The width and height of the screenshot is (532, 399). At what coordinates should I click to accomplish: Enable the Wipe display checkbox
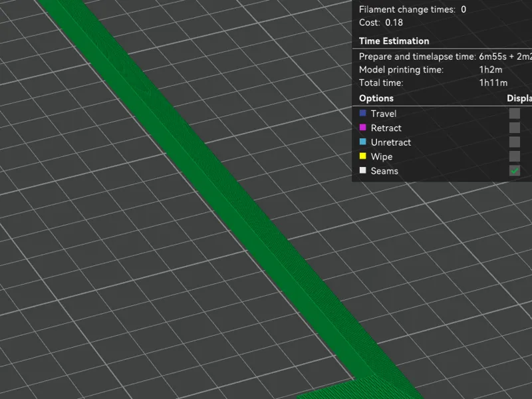click(x=514, y=156)
